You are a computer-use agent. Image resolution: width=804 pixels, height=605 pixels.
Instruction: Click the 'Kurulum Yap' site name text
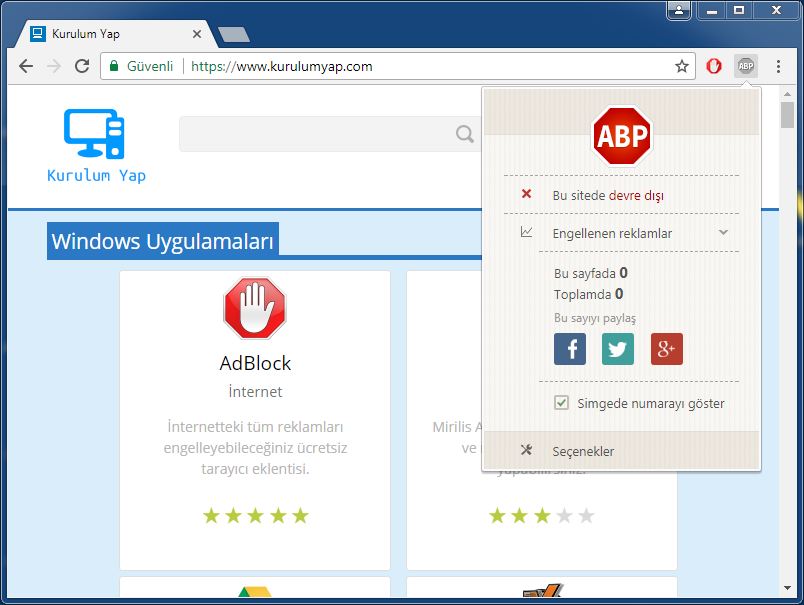pos(96,175)
